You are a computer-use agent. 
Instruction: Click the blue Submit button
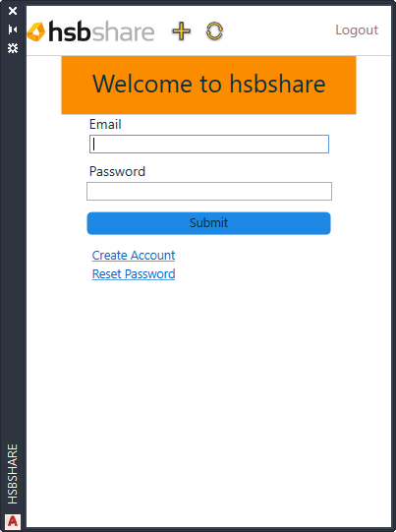[209, 223]
